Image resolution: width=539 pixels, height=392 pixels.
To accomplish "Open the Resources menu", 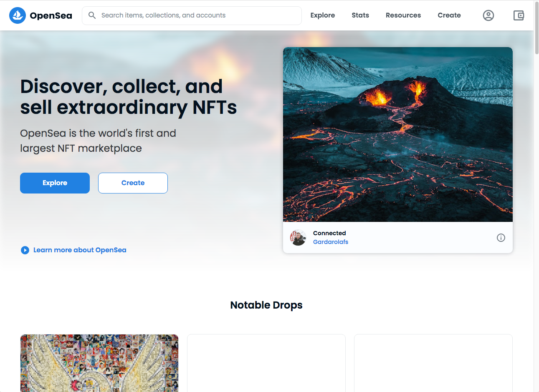I will click(403, 15).
